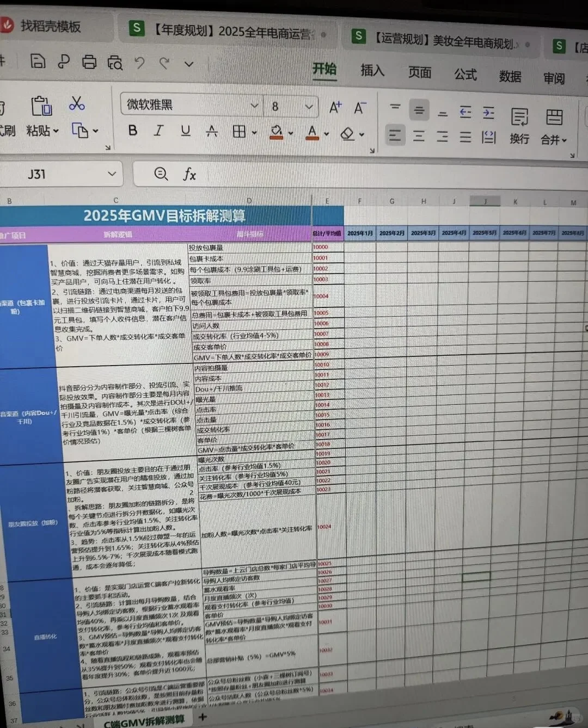The height and width of the screenshot is (728, 588).
Task: Open font group dialog launcher arrow
Action: (x=372, y=151)
